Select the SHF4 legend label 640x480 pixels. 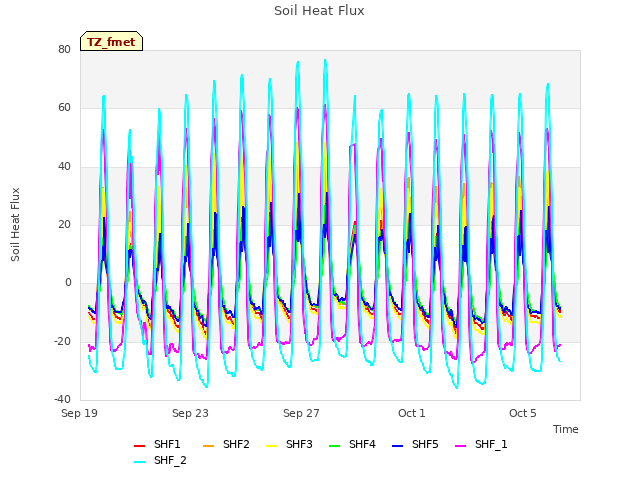[x=362, y=444]
